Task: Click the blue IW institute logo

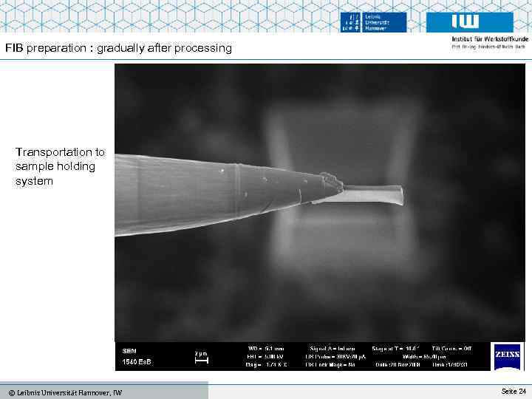Action: coord(470,22)
